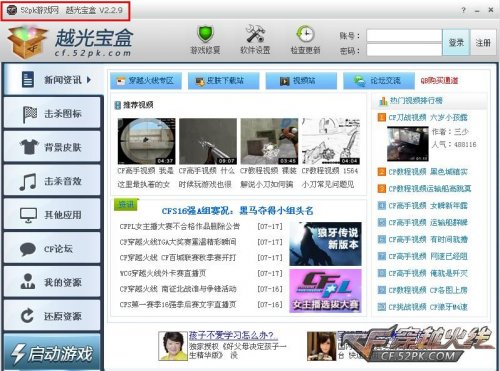500x371 pixels.
Task: Open 背景皮肤 sidebar item
Action: [52, 147]
